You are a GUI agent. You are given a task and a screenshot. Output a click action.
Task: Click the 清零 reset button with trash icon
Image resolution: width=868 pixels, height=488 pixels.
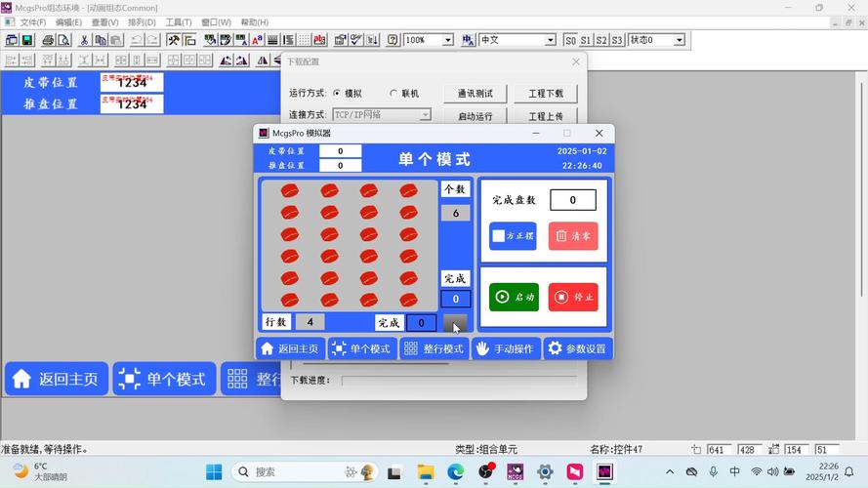(x=573, y=236)
